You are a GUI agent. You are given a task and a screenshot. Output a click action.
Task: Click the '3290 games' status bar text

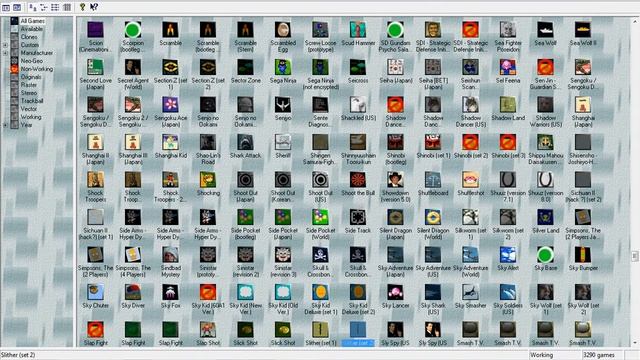coord(599,355)
